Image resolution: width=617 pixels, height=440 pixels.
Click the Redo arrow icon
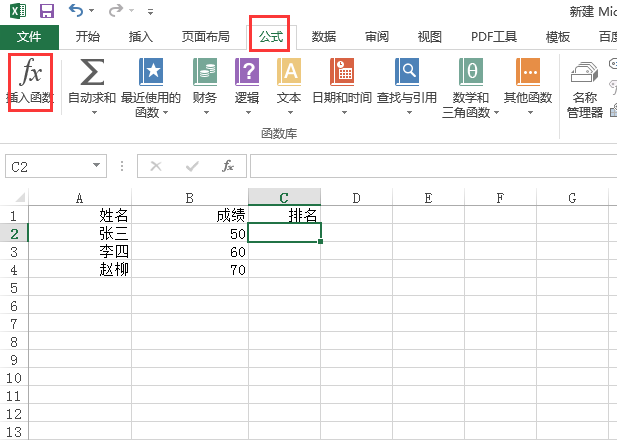coord(116,10)
